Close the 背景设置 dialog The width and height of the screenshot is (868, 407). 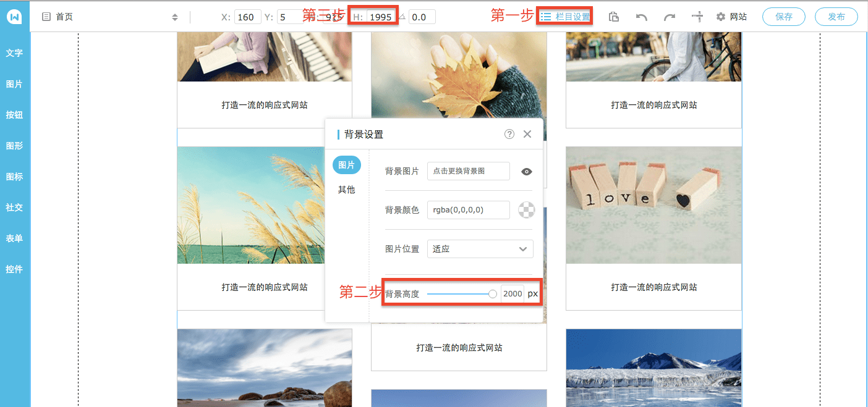(x=527, y=134)
